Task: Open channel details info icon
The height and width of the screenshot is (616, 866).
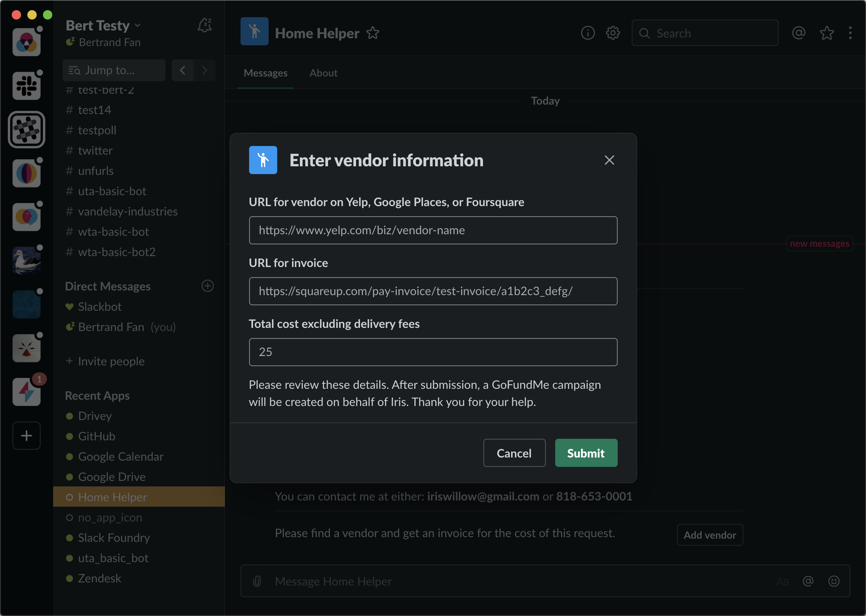Action: click(x=588, y=33)
